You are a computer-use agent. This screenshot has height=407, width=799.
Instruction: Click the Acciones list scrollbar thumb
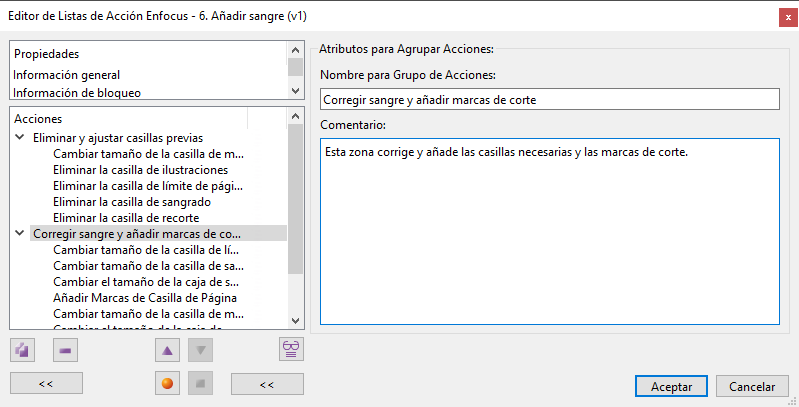pyautogui.click(x=295, y=199)
